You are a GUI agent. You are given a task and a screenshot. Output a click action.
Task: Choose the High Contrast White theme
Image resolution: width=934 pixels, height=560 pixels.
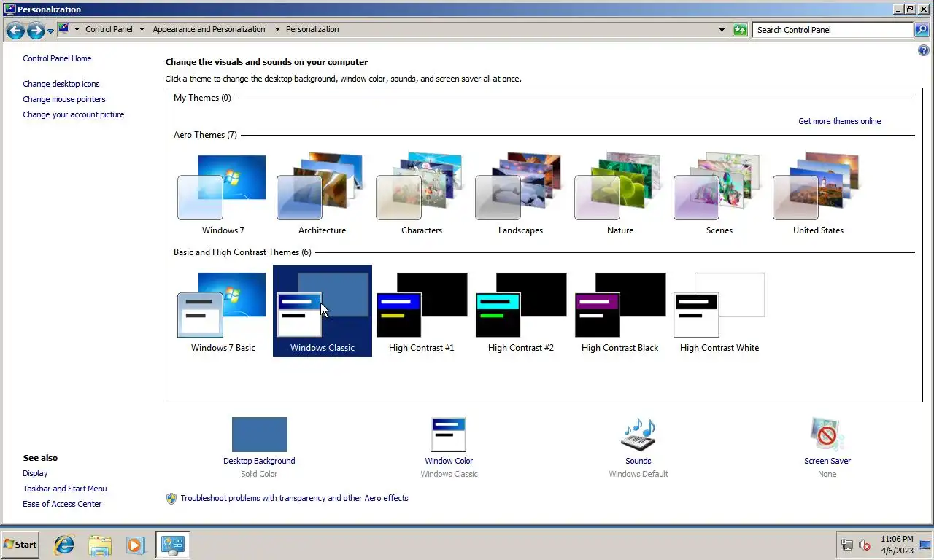click(x=719, y=311)
